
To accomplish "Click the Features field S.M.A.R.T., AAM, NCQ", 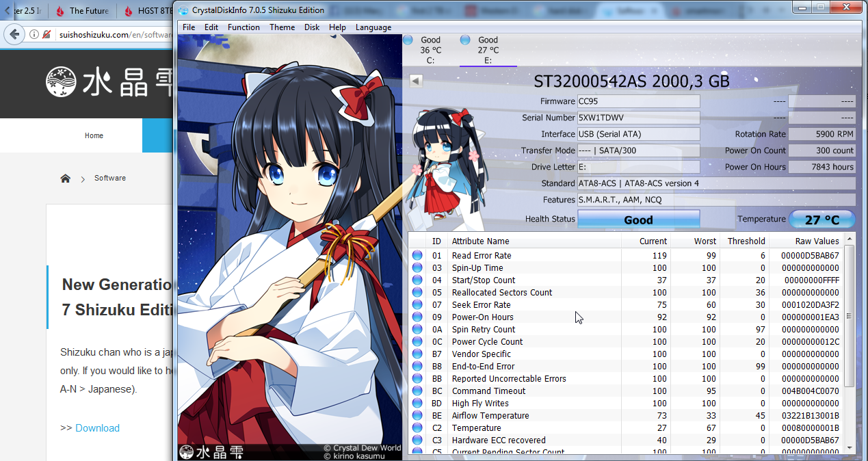I will click(x=716, y=200).
